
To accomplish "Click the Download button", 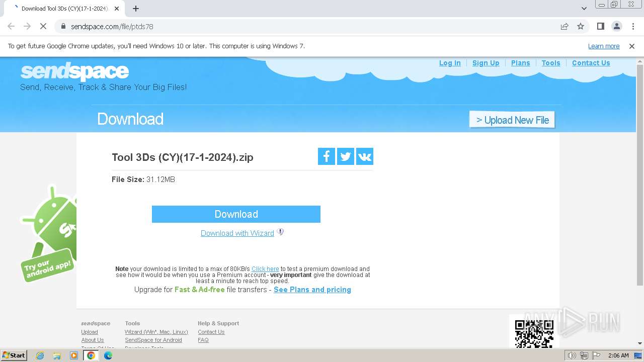I will [236, 214].
